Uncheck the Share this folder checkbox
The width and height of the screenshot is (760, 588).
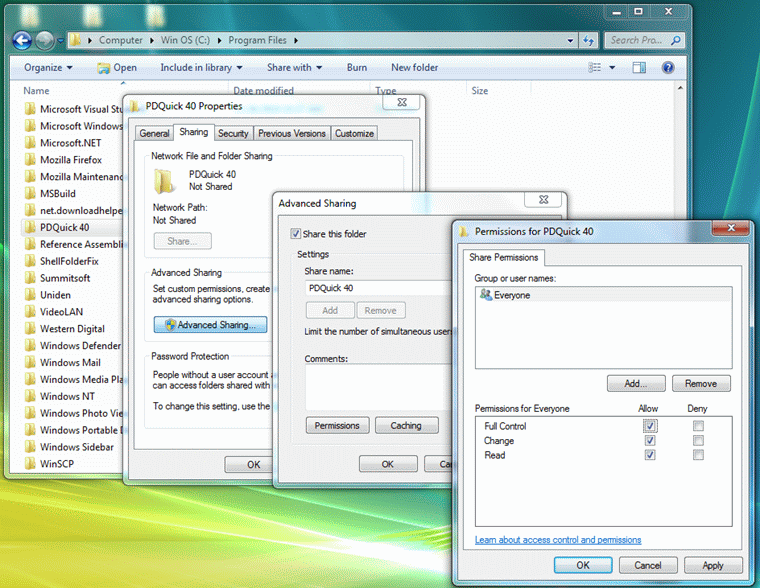click(295, 234)
